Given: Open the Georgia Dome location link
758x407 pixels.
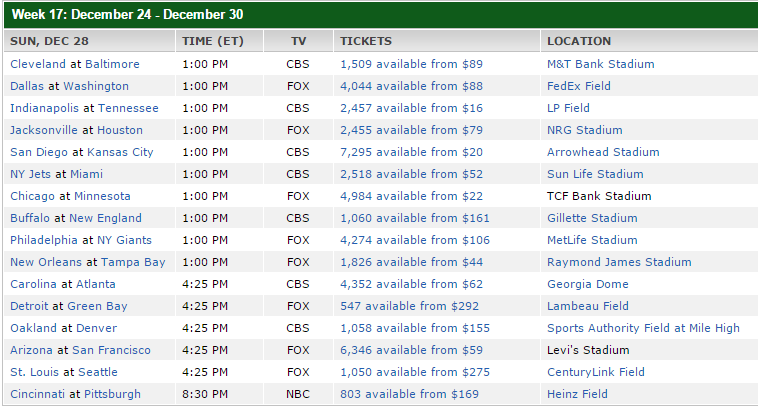Looking at the screenshot, I should pos(587,284).
